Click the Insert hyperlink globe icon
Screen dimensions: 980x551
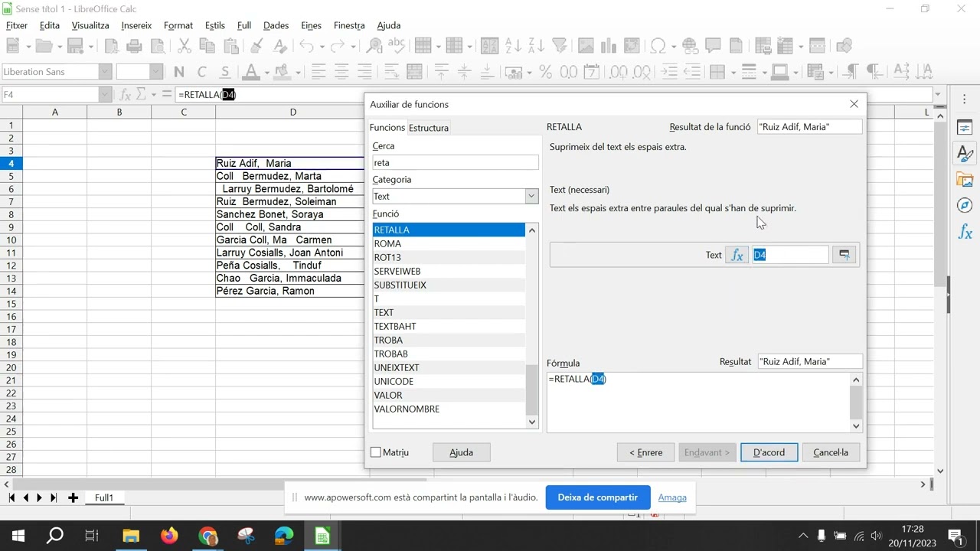(690, 46)
